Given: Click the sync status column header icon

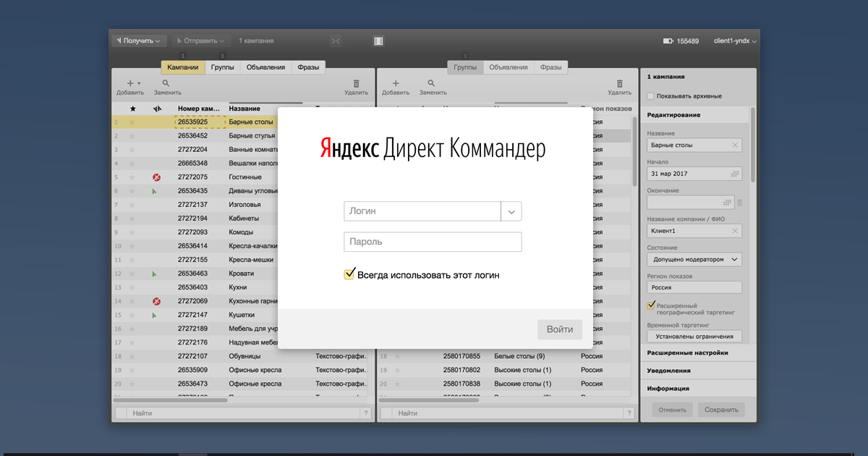Looking at the screenshot, I should 157,109.
